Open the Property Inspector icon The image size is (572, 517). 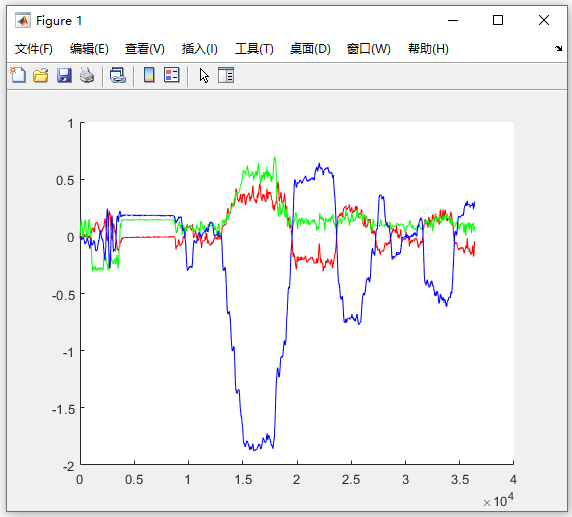226,76
